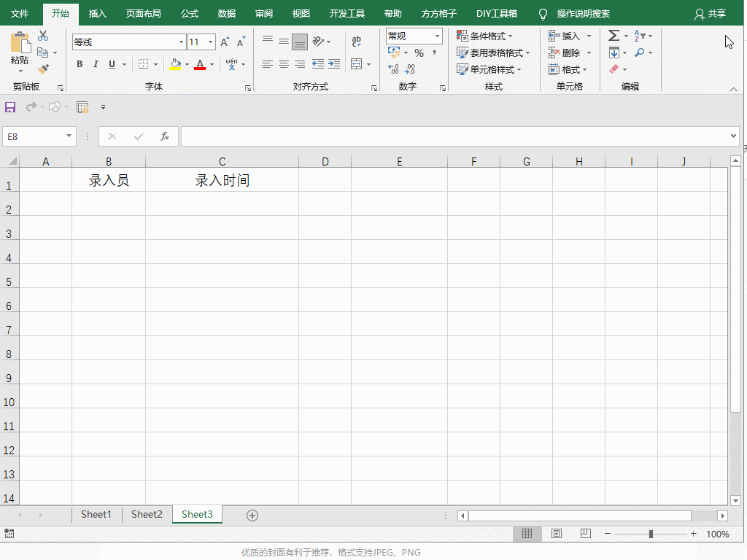
Task: Switch to Sheet1 tab
Action: coord(96,514)
